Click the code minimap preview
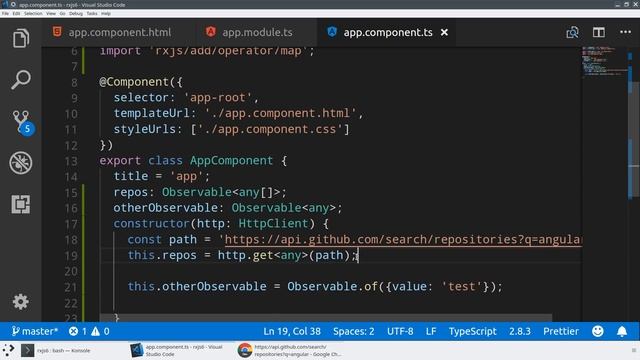Screen dimensions: 640x360 coord(604,61)
